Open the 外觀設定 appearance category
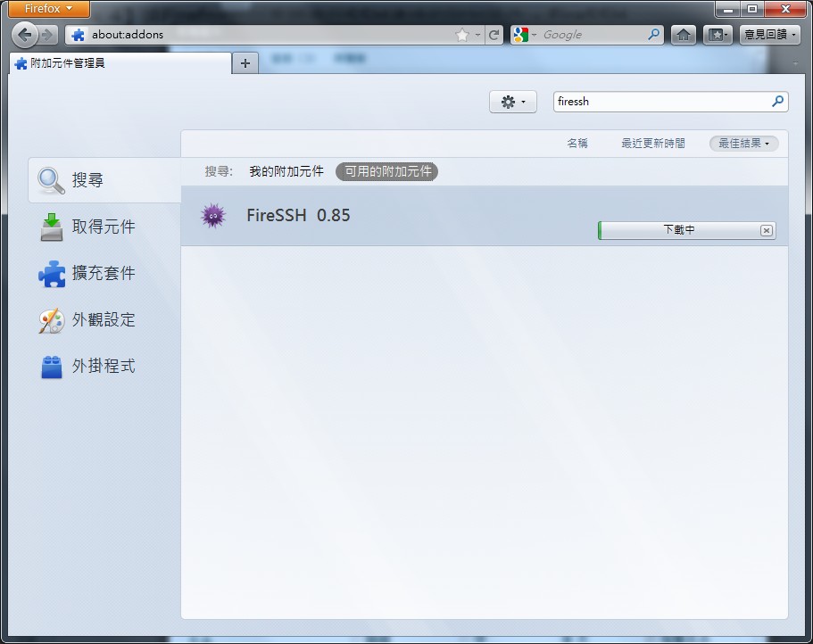 [x=104, y=319]
